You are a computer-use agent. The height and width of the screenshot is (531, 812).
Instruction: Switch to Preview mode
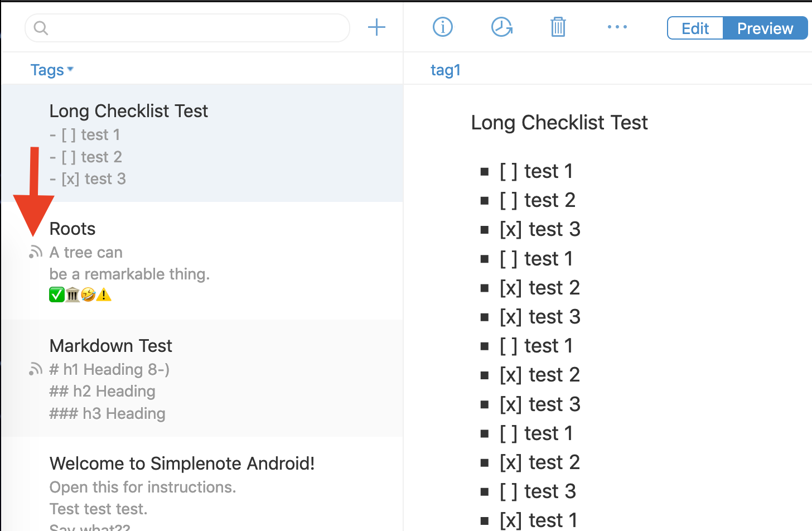[765, 28]
